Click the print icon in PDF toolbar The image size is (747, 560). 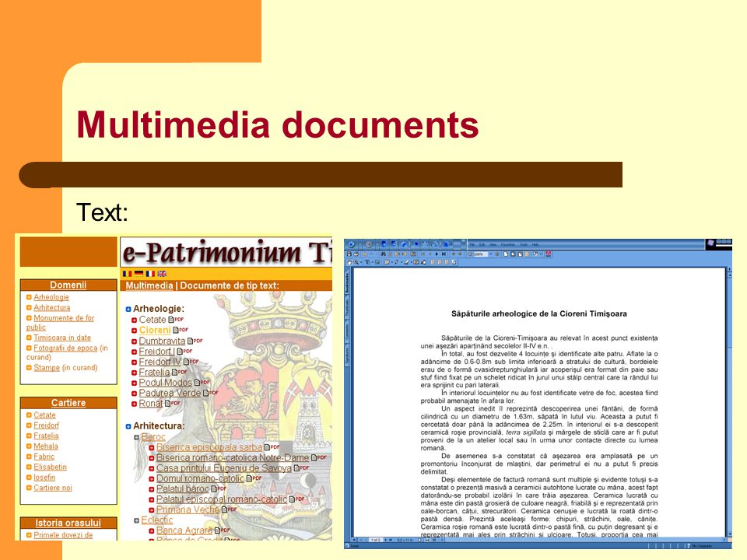pos(356,254)
